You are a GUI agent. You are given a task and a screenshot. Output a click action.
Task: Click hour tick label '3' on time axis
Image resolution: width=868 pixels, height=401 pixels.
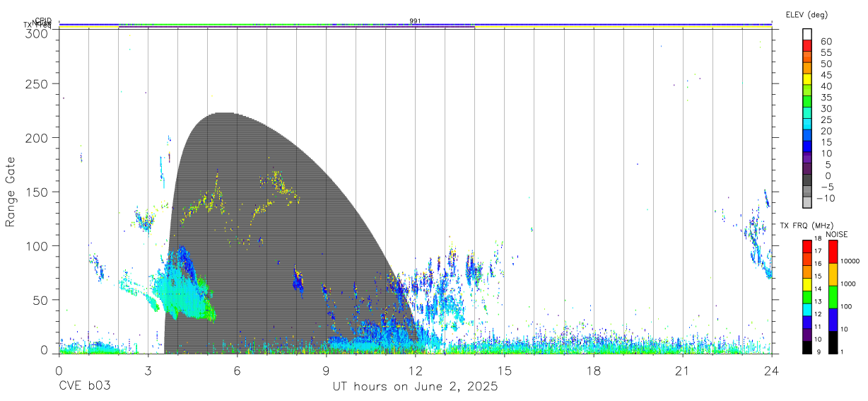[148, 371]
